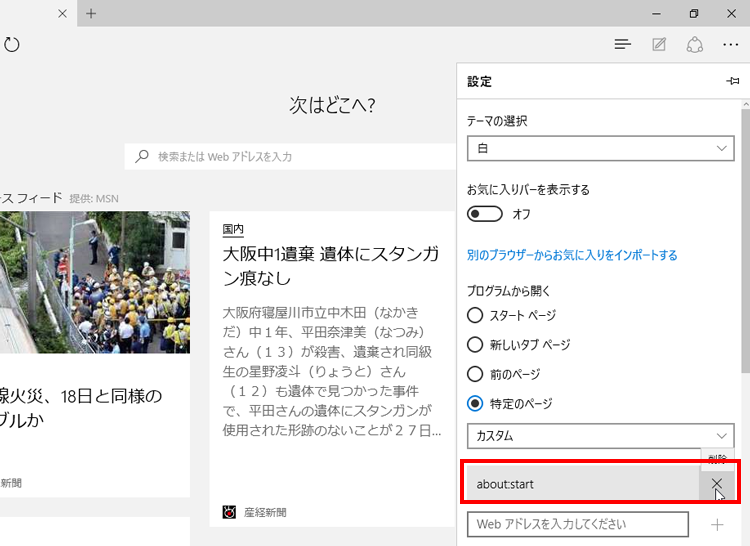Click the Share icon in toolbar
750x546 pixels.
(695, 44)
